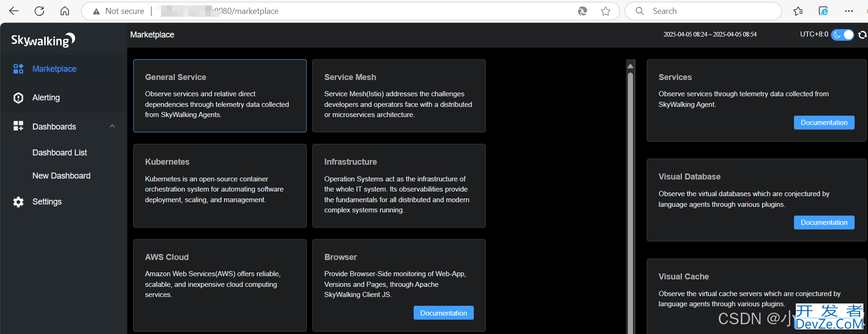Viewport: 868px width, 334px height.
Task: Click the date time range picker
Action: coord(710,35)
